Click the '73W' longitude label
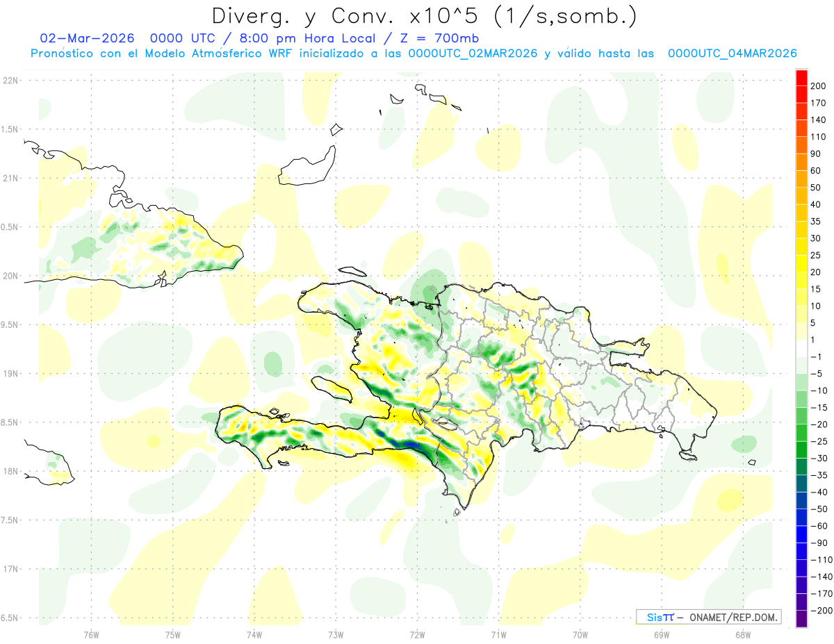The height and width of the screenshot is (644, 834). tap(336, 635)
